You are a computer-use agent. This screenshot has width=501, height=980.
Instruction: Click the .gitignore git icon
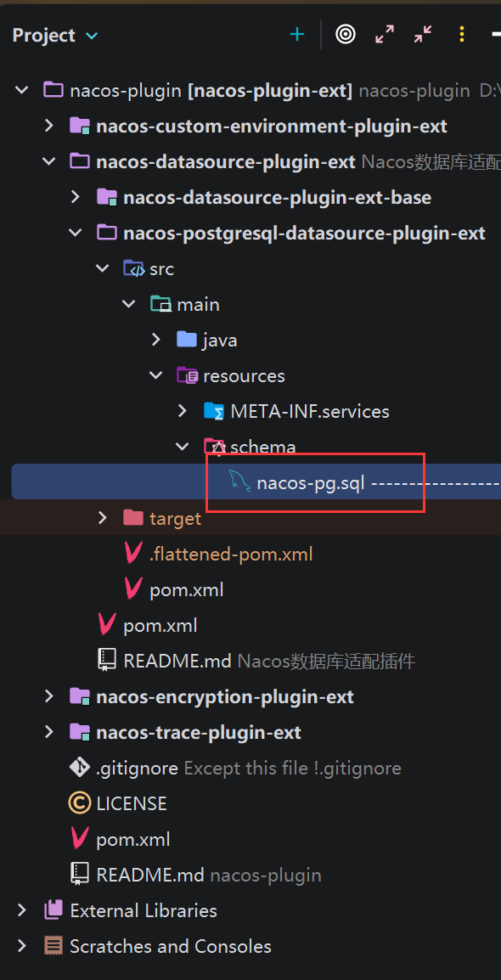click(80, 767)
